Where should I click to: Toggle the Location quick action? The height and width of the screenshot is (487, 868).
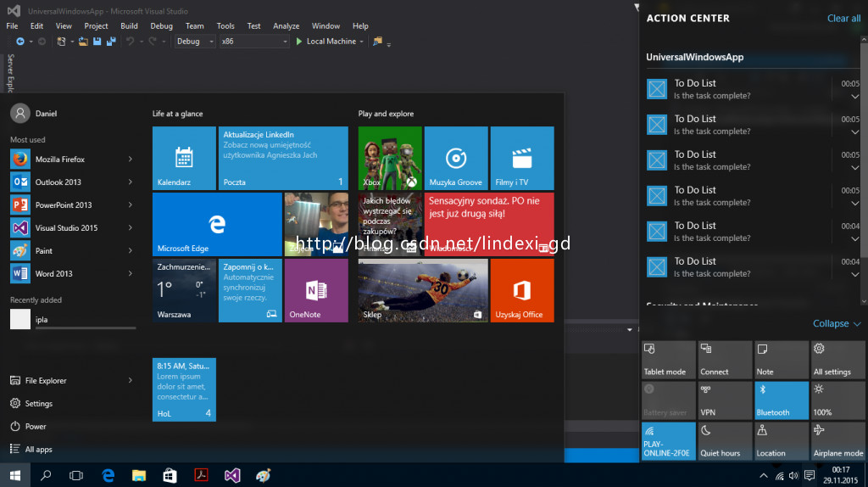click(782, 440)
